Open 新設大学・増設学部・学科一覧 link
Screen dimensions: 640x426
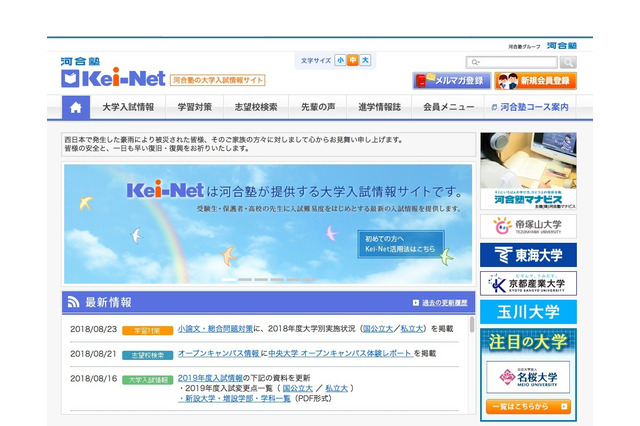coord(235,399)
